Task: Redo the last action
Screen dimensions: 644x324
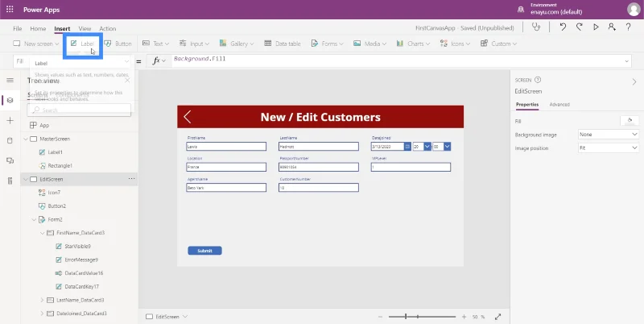Action: coord(579,27)
